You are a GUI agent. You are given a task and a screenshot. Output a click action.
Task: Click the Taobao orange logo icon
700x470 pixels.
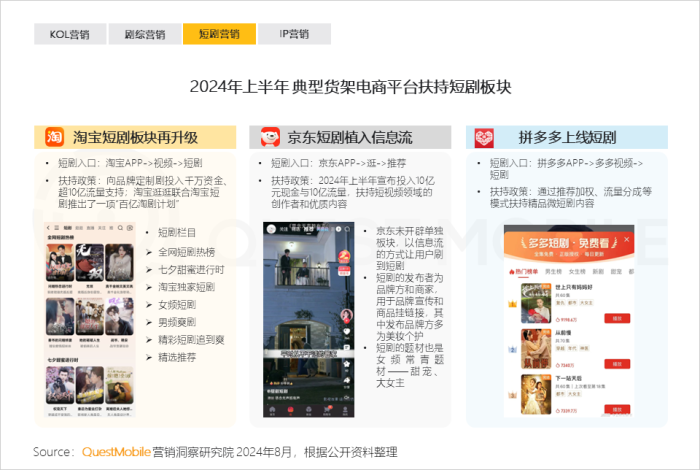click(54, 137)
